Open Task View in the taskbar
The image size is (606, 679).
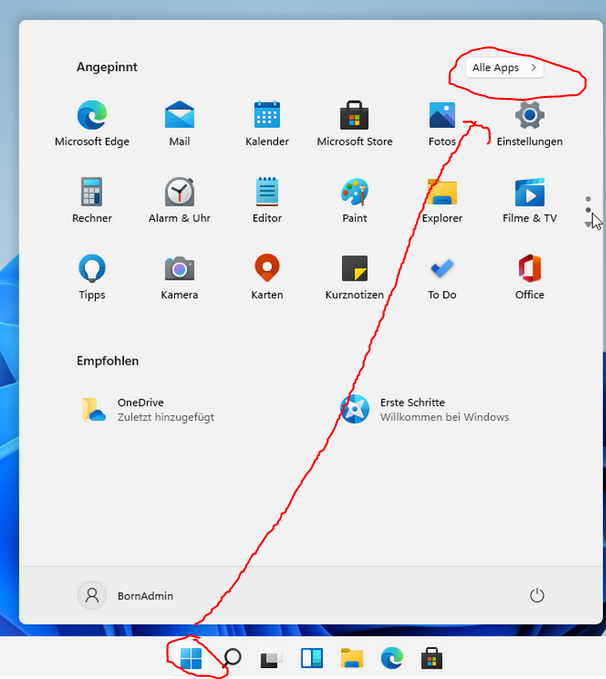point(271,659)
